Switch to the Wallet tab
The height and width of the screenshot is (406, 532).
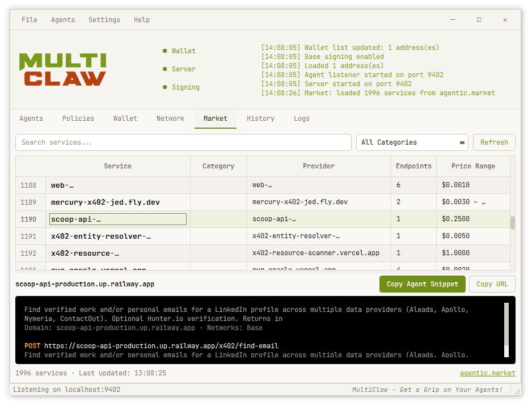click(125, 119)
